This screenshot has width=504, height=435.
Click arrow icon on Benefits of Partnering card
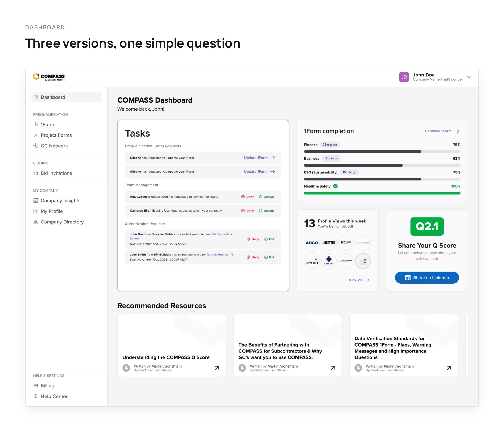pos(333,368)
